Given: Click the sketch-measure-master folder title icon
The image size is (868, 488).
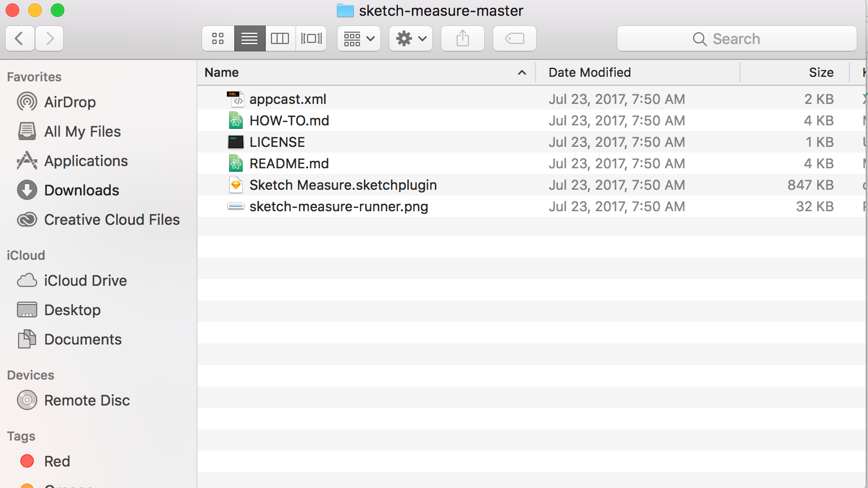Looking at the screenshot, I should pyautogui.click(x=345, y=10).
